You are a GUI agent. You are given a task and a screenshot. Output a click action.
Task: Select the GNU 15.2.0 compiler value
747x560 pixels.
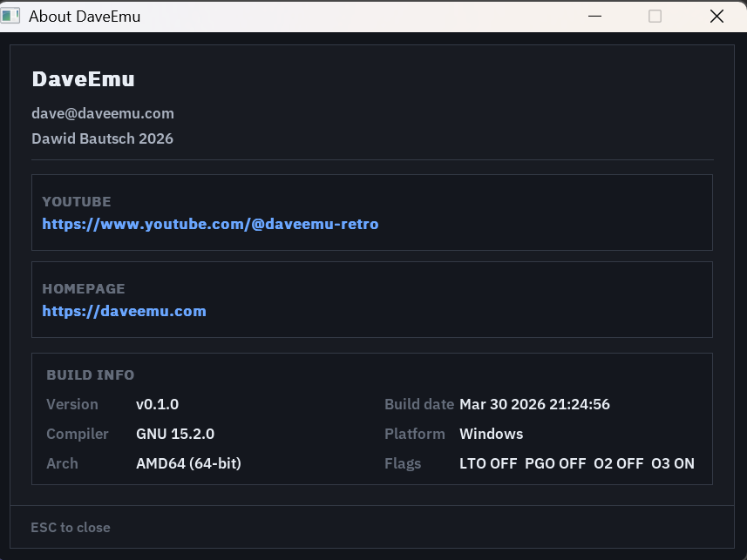pos(174,434)
